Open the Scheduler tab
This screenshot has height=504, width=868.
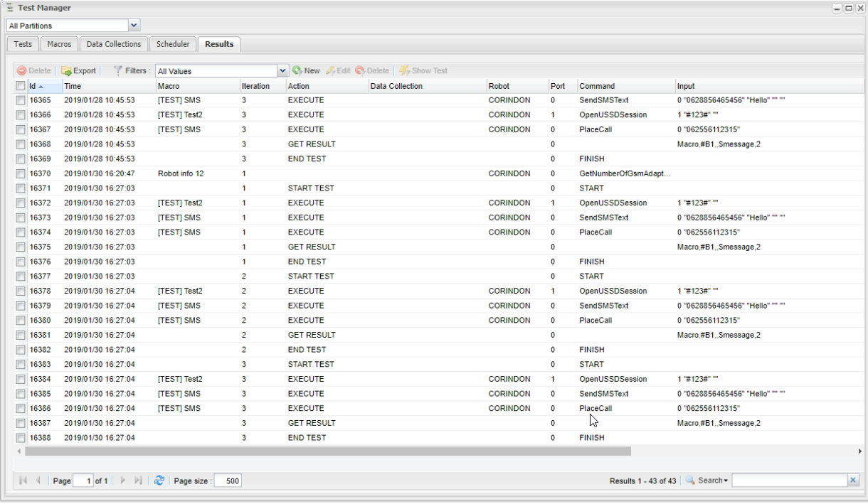174,44
